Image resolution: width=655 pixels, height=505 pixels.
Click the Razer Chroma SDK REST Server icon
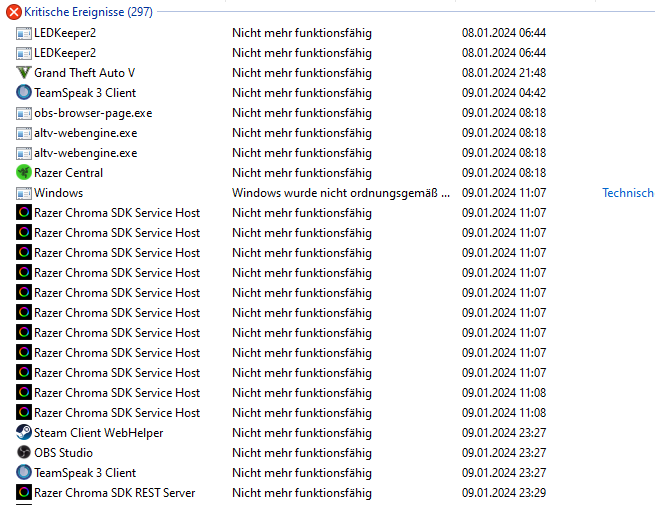[24, 492]
